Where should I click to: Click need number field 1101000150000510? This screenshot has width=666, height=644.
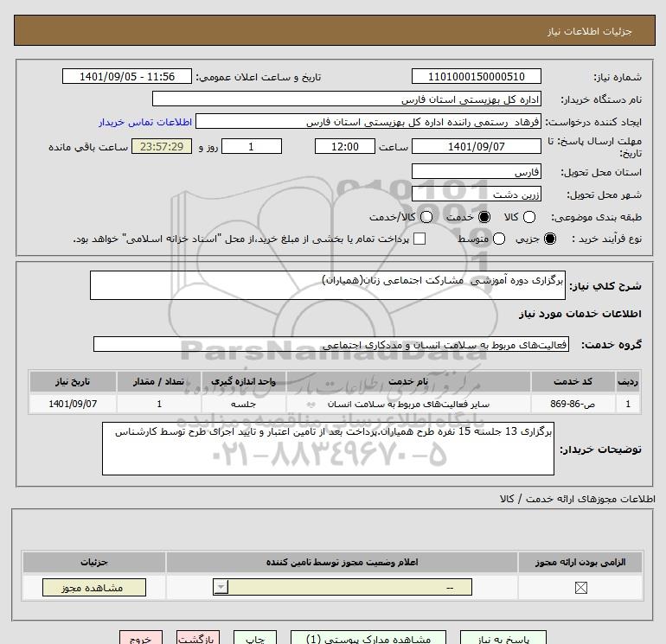476,76
